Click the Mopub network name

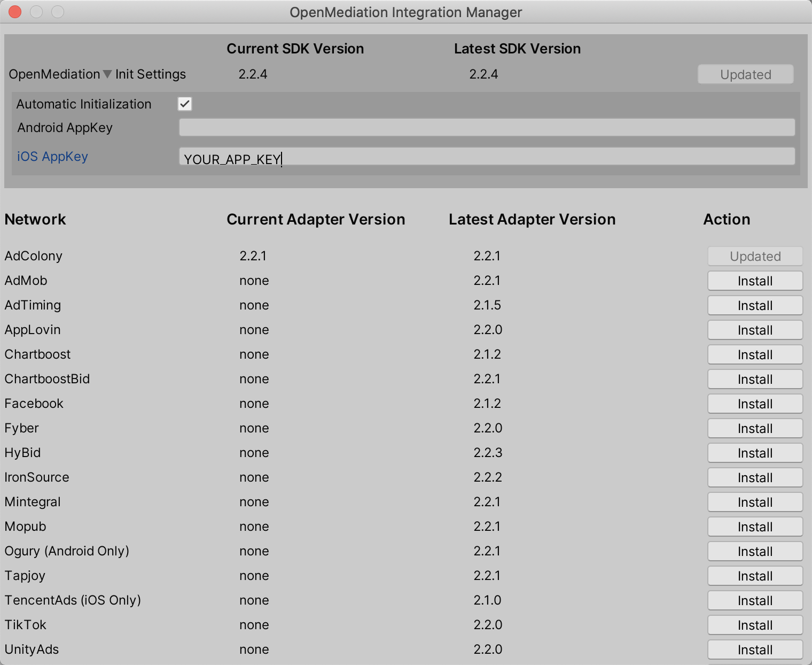pos(26,527)
